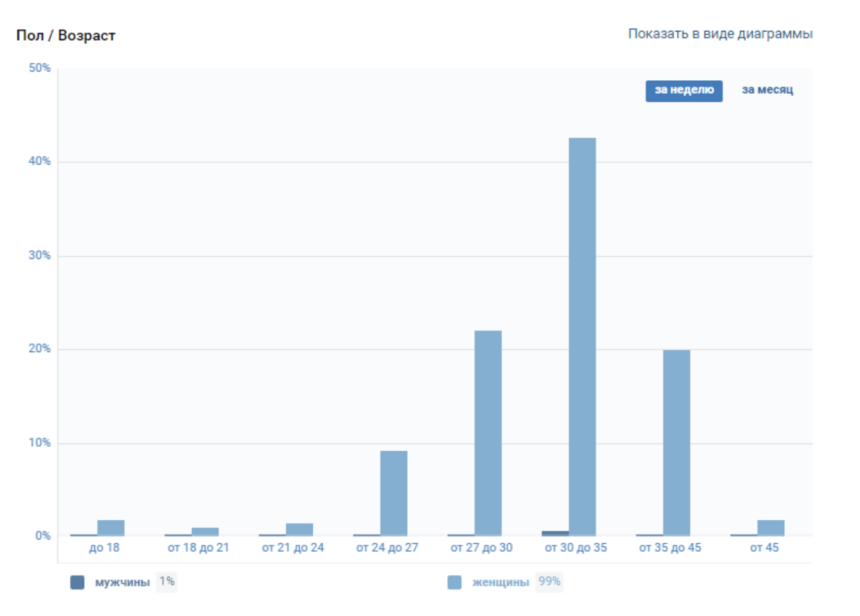Click the 1% badge next to мужчины
This screenshot has width=860, height=616.
[167, 581]
